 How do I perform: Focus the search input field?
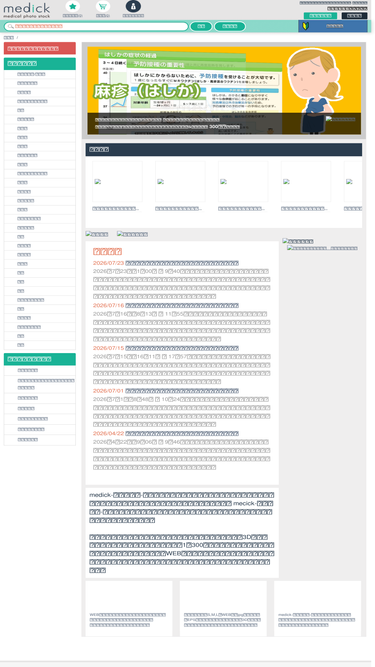click(x=96, y=26)
